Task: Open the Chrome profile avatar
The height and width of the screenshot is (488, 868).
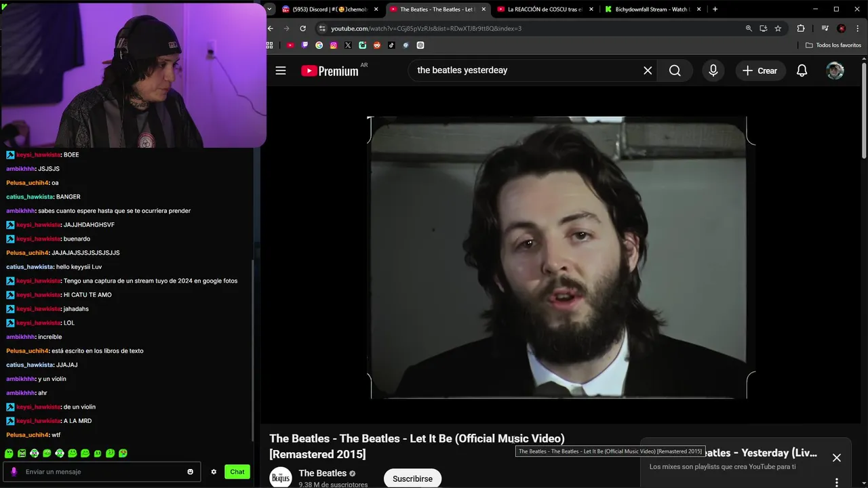Action: click(842, 28)
